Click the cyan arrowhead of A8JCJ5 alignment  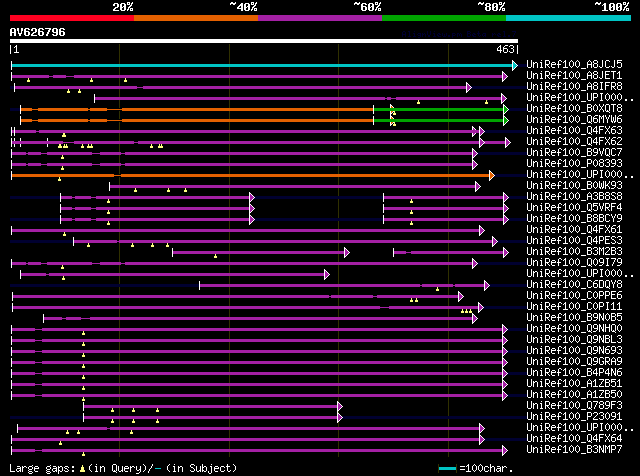pos(515,65)
